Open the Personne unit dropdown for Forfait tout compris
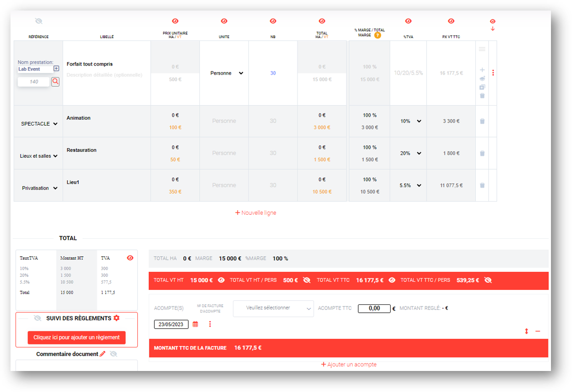Screen dimensions: 572x392 tap(224, 73)
